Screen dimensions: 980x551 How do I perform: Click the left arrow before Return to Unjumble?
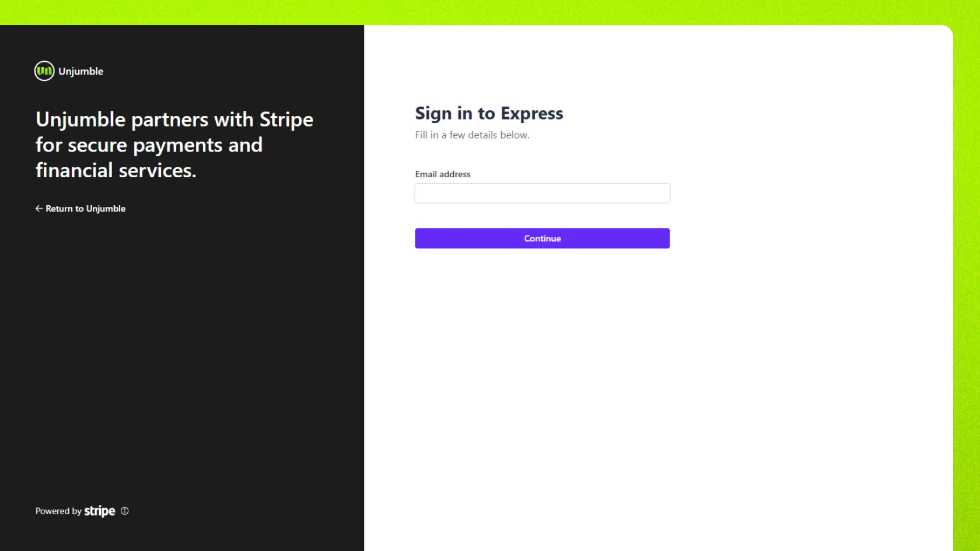click(x=38, y=208)
